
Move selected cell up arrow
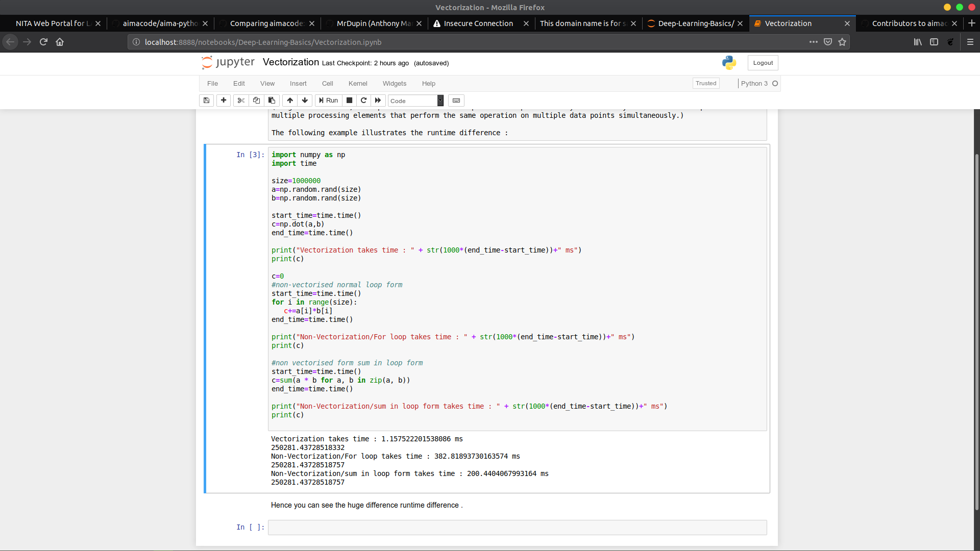click(290, 101)
